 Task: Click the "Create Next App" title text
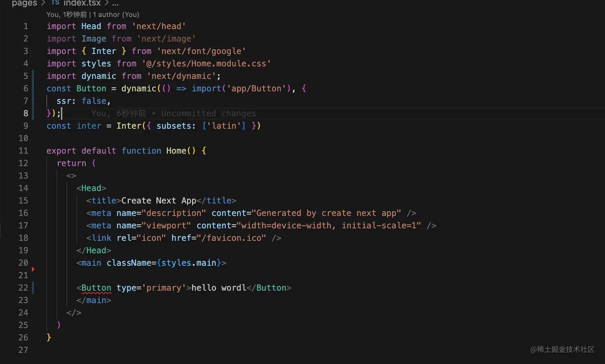tap(159, 201)
